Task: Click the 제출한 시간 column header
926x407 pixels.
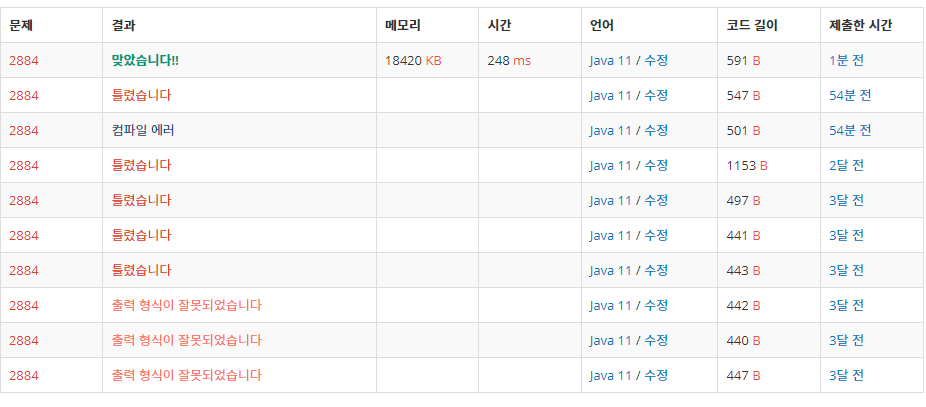Action: (x=860, y=25)
